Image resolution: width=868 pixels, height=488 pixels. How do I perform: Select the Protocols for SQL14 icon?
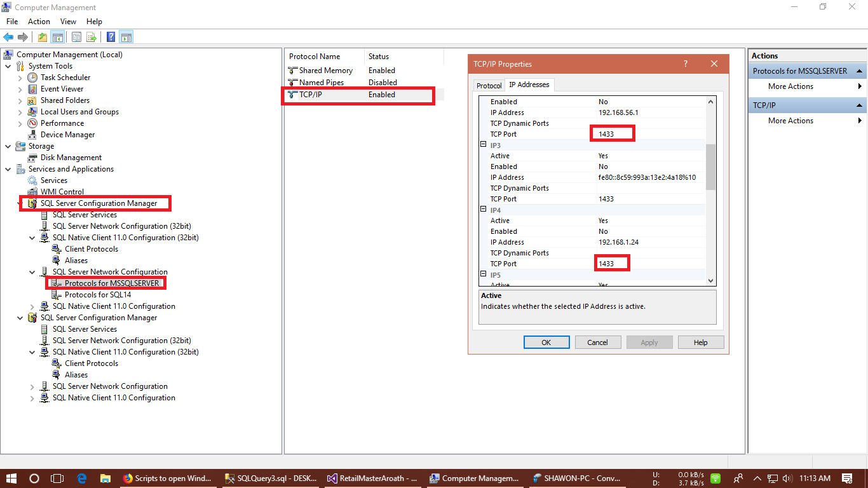click(57, 295)
